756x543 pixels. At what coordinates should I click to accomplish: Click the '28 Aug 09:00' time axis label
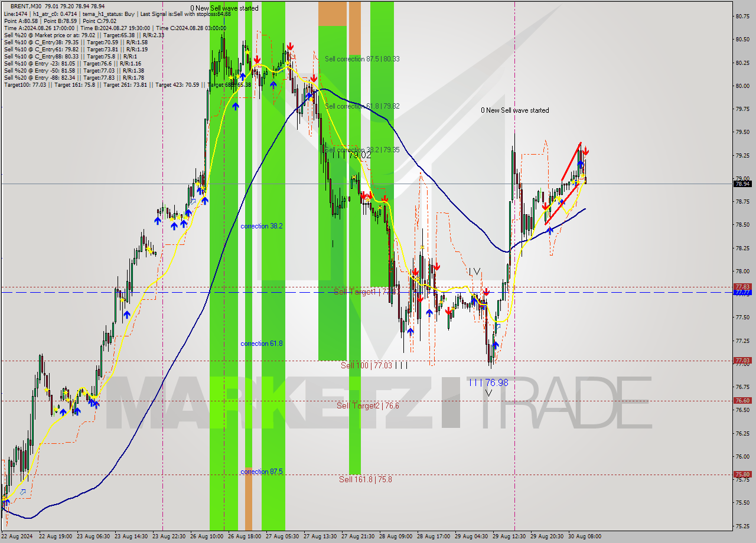tap(396, 537)
